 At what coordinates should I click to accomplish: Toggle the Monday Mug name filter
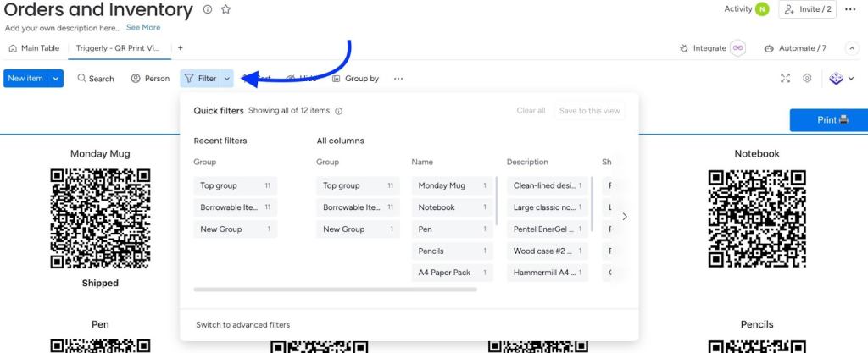coord(453,185)
